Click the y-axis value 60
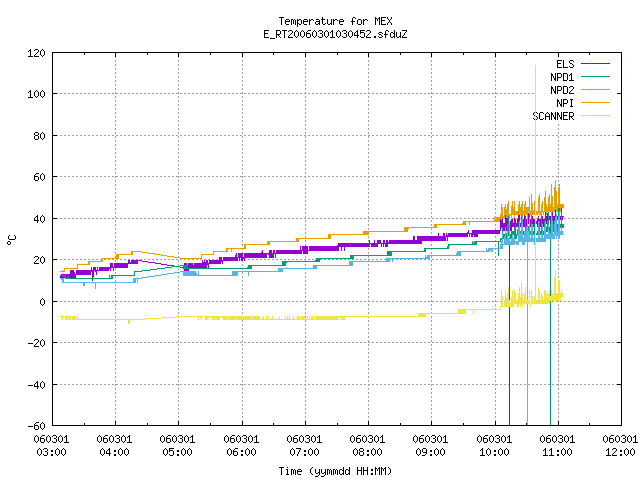Screen dimensions: 640x480 pos(40,177)
